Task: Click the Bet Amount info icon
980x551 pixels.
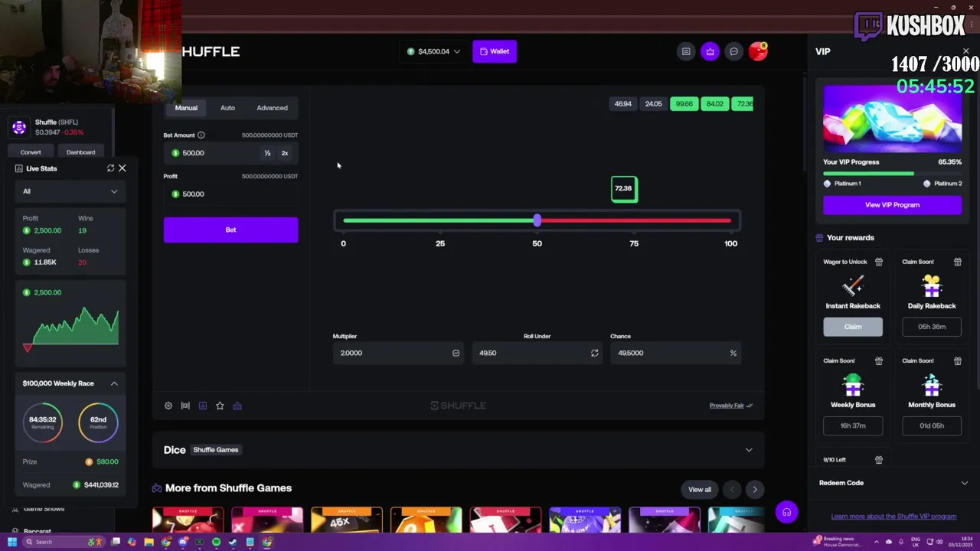Action: 201,135
